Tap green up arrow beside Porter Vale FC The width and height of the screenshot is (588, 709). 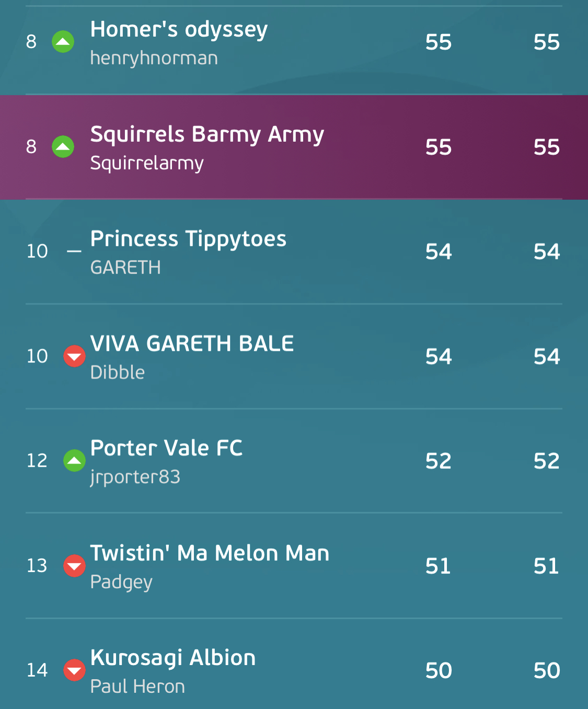[x=74, y=461]
